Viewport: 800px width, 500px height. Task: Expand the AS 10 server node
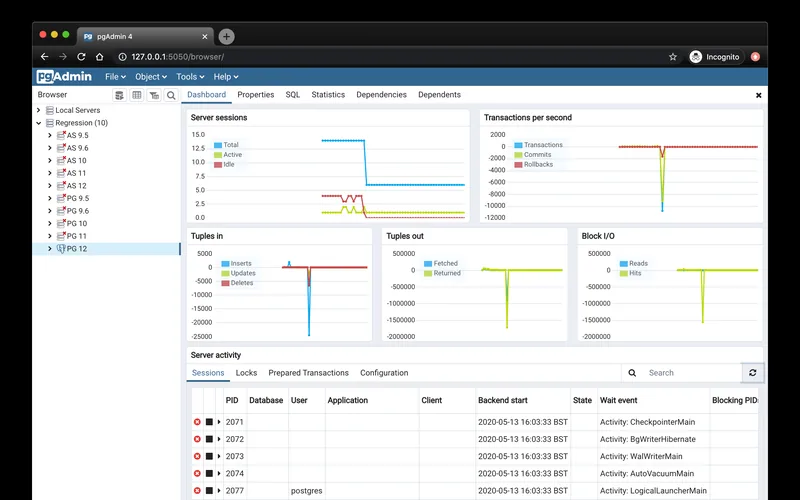point(49,160)
